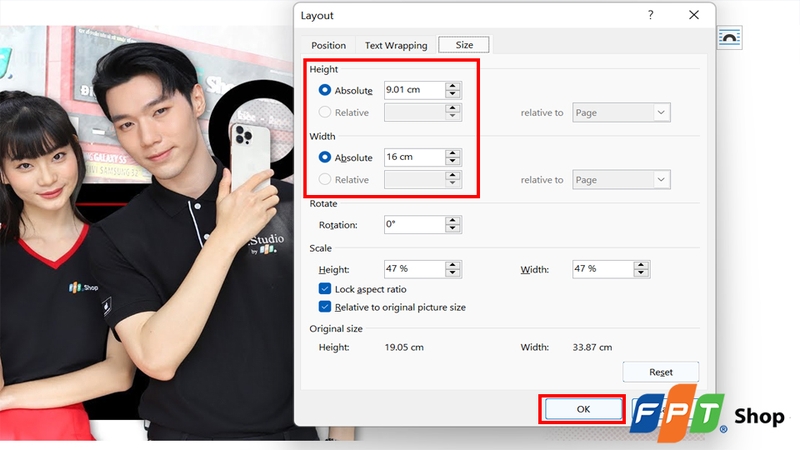Click the Rotation field showing 0°
The width and height of the screenshot is (800, 450).
(x=414, y=224)
